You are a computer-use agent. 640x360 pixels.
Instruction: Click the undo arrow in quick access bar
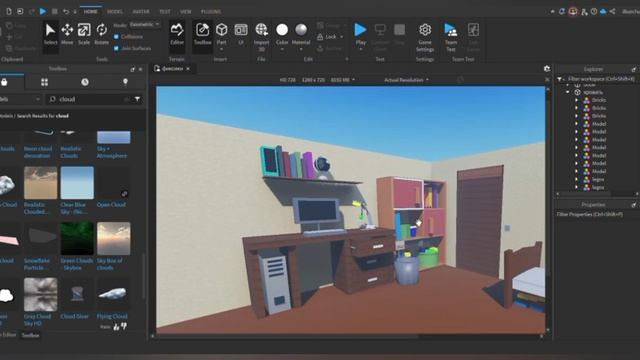(x=66, y=11)
